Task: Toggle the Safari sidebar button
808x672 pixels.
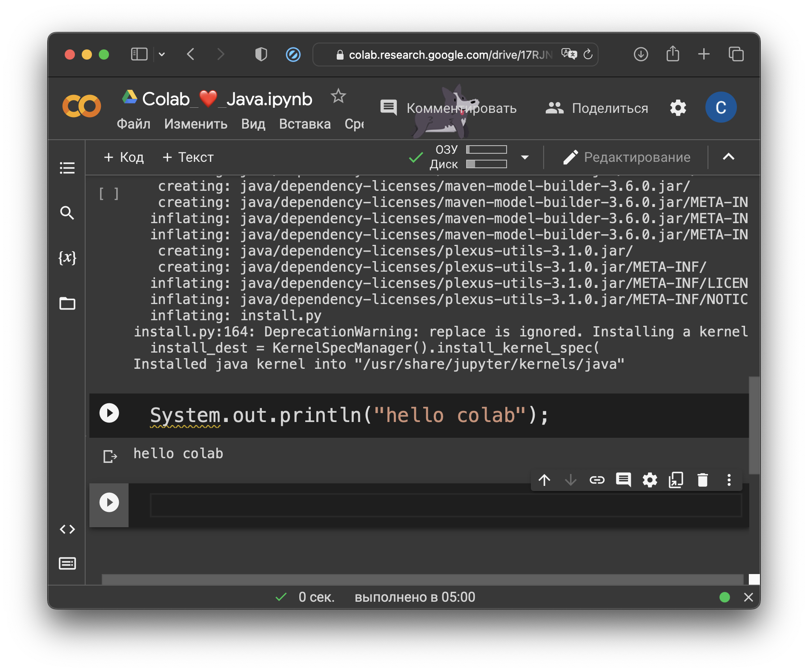Action: 139,55
